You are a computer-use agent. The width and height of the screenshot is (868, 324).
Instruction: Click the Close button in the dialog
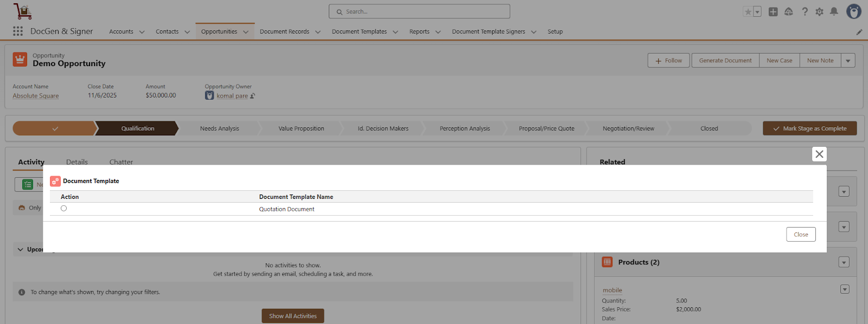(801, 235)
